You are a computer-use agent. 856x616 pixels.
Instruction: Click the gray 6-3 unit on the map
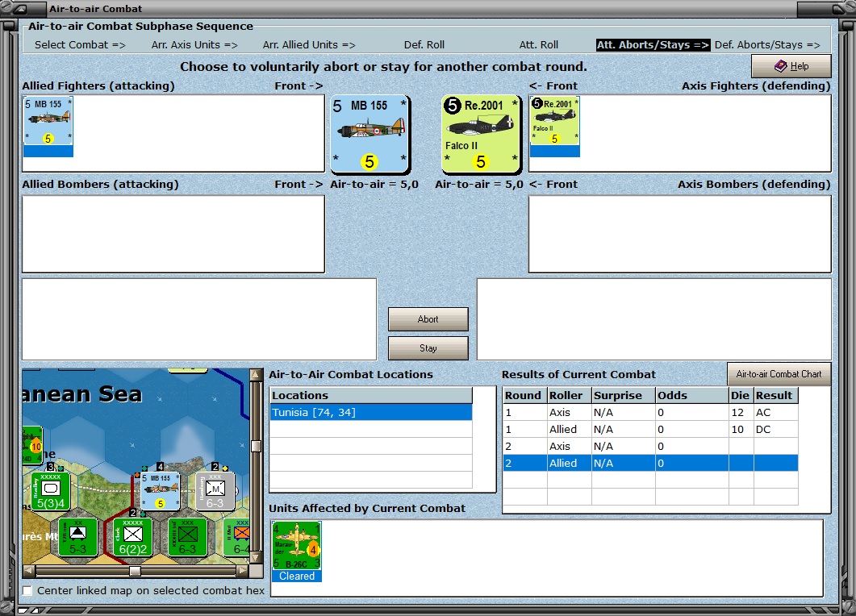[215, 491]
